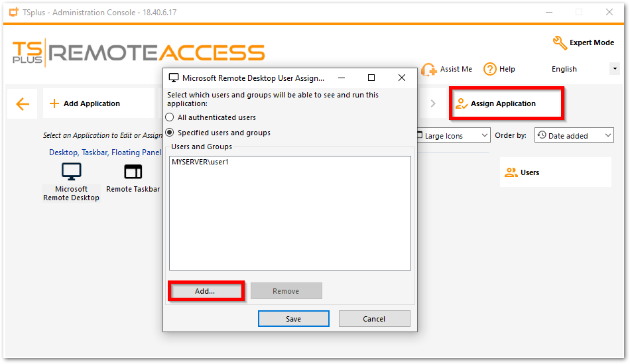Click the Assign Application user icon
The height and width of the screenshot is (364, 630).
pyautogui.click(x=462, y=104)
